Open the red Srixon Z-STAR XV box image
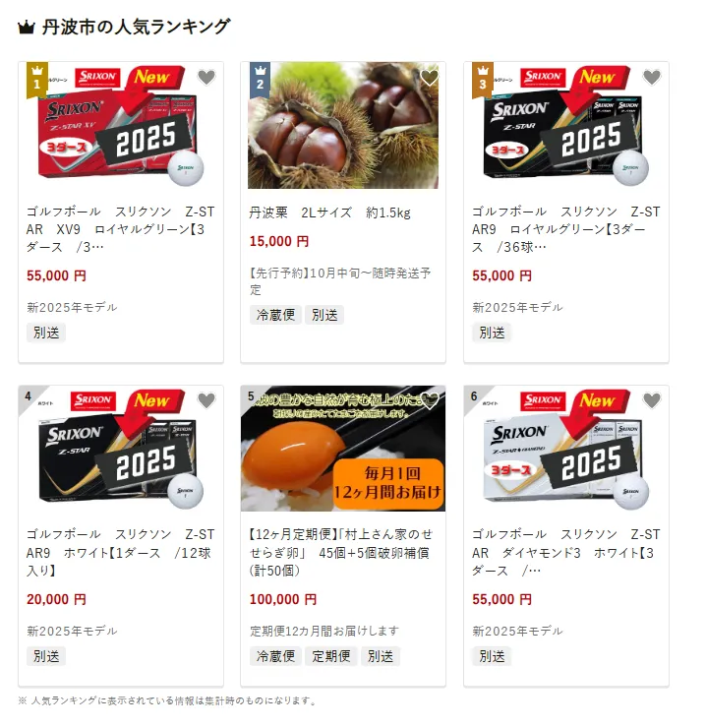The image size is (706, 728). click(x=121, y=125)
